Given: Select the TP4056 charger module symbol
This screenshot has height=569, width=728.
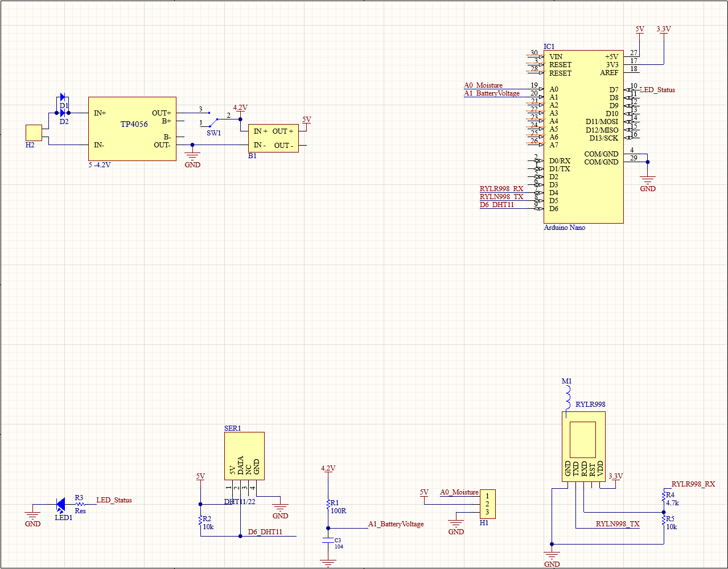Looking at the screenshot, I should [132, 129].
